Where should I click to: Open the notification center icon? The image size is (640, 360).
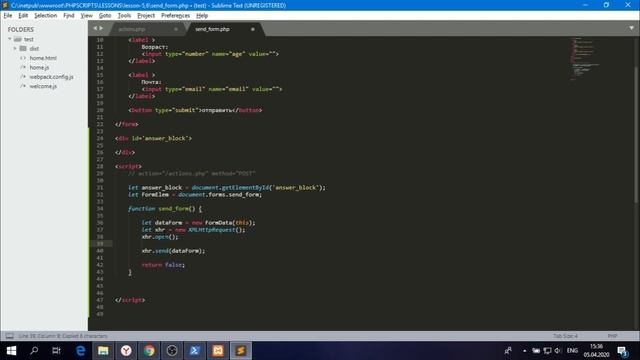pyautogui.click(x=623, y=351)
